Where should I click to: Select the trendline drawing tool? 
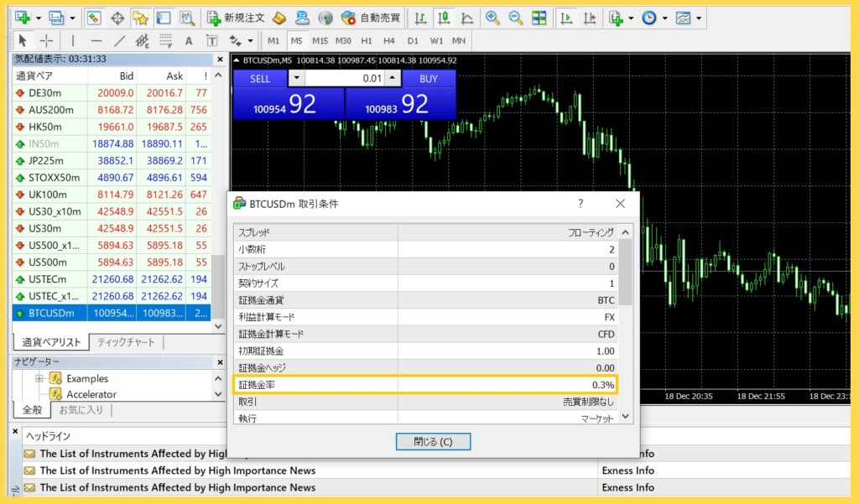point(119,40)
